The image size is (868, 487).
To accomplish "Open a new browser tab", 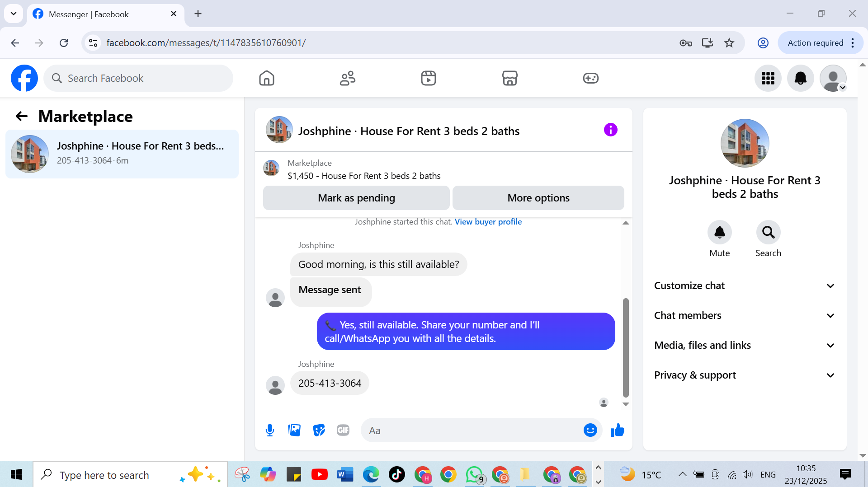I will coord(198,14).
